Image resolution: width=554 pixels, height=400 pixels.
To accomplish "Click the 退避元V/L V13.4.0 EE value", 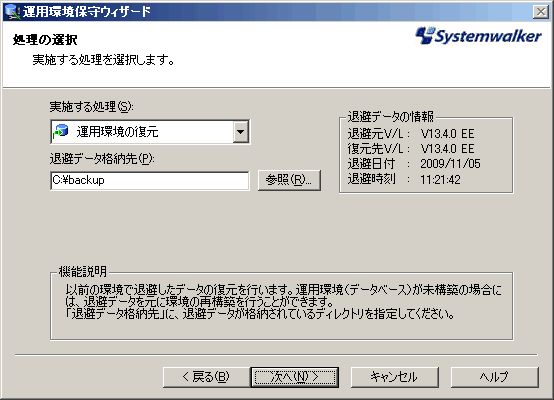I will pyautogui.click(x=447, y=134).
